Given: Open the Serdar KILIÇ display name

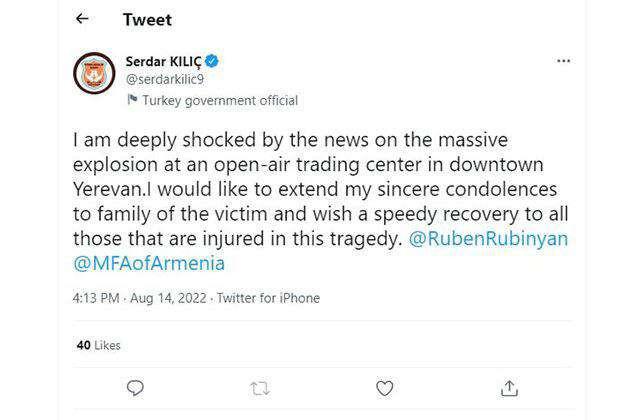Looking at the screenshot, I should coord(163,62).
